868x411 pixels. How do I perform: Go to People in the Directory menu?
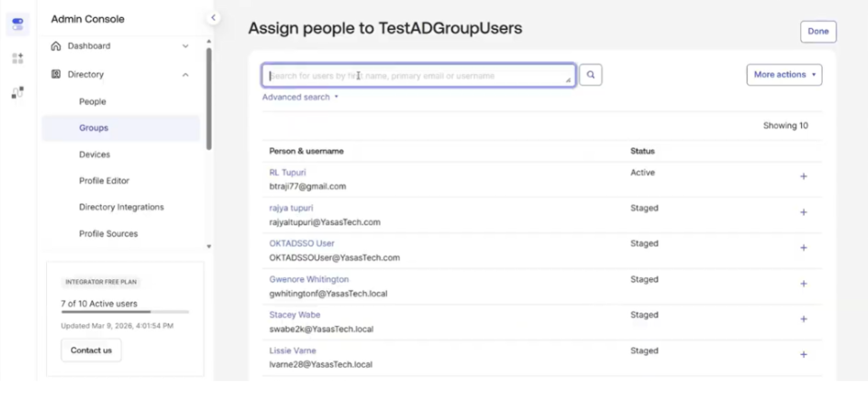pos(92,102)
